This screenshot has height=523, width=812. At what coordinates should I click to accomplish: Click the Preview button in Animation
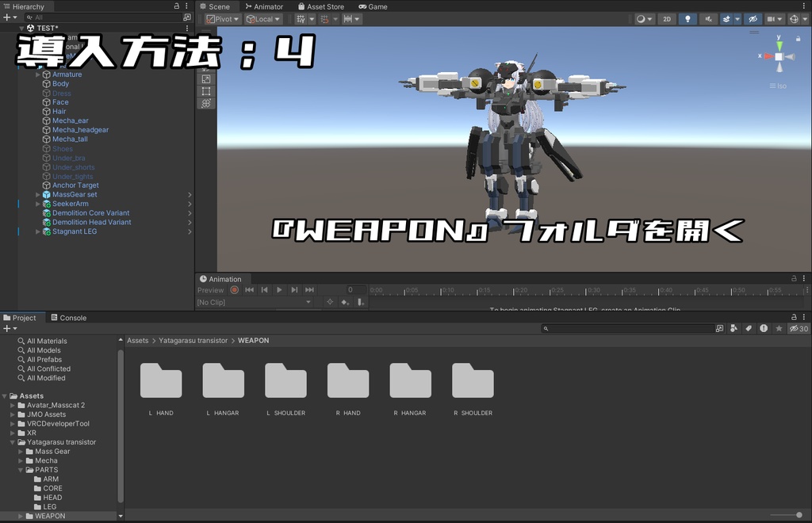pos(210,290)
